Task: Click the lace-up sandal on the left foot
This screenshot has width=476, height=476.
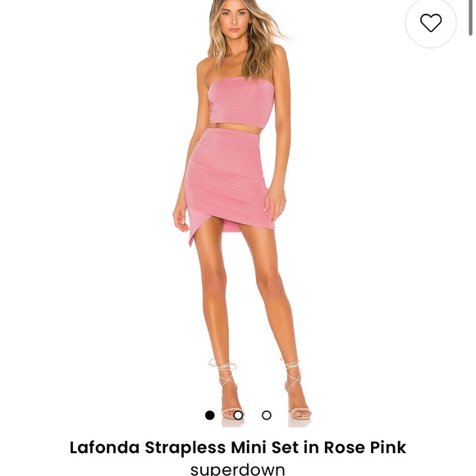Action: coord(229,388)
